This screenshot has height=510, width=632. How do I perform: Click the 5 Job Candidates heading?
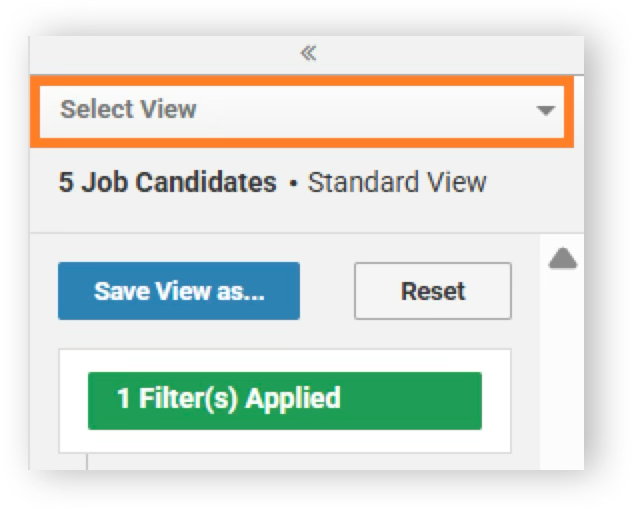[x=168, y=182]
